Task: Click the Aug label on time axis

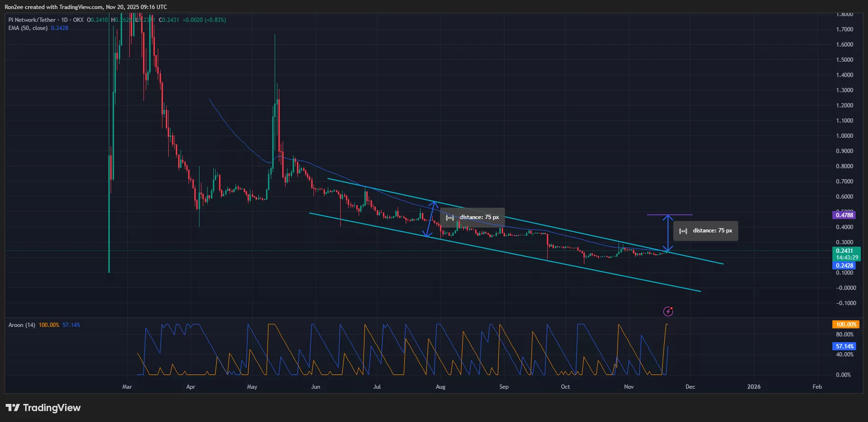Action: [440, 387]
